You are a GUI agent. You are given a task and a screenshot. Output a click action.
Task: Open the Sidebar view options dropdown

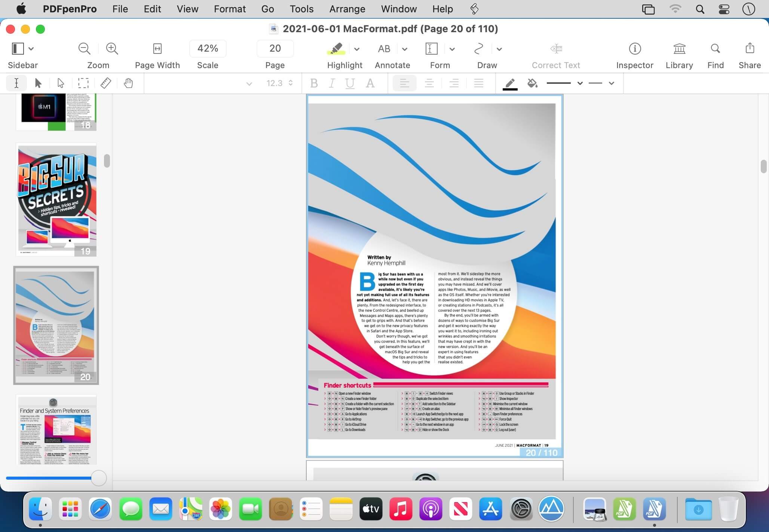click(31, 49)
